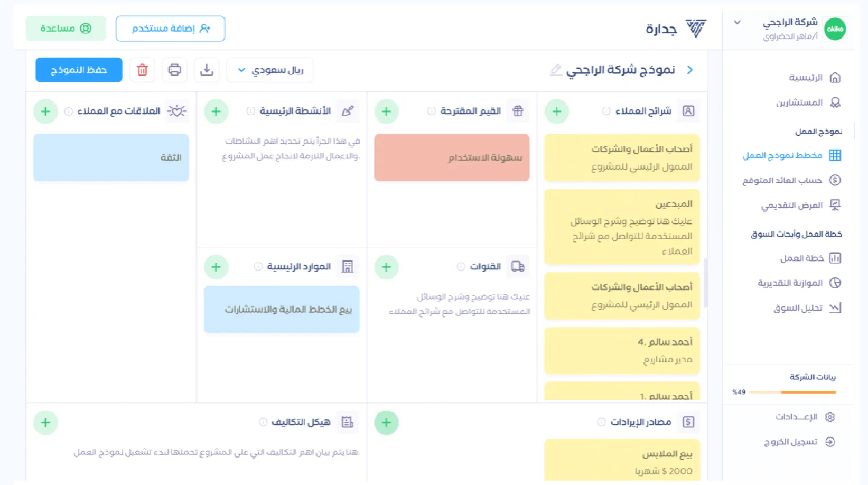This screenshot has width=868, height=485.
Task: Click the print model icon
Action: pyautogui.click(x=174, y=70)
